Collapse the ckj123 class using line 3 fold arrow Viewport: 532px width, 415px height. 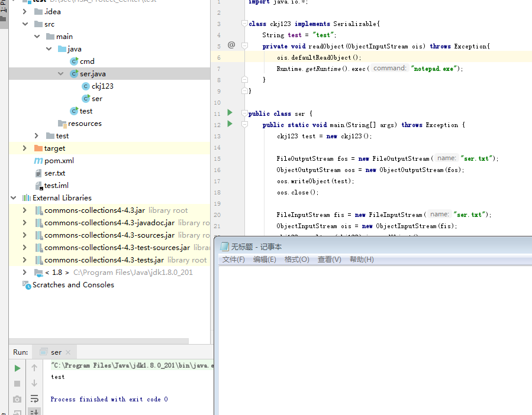tap(244, 23)
